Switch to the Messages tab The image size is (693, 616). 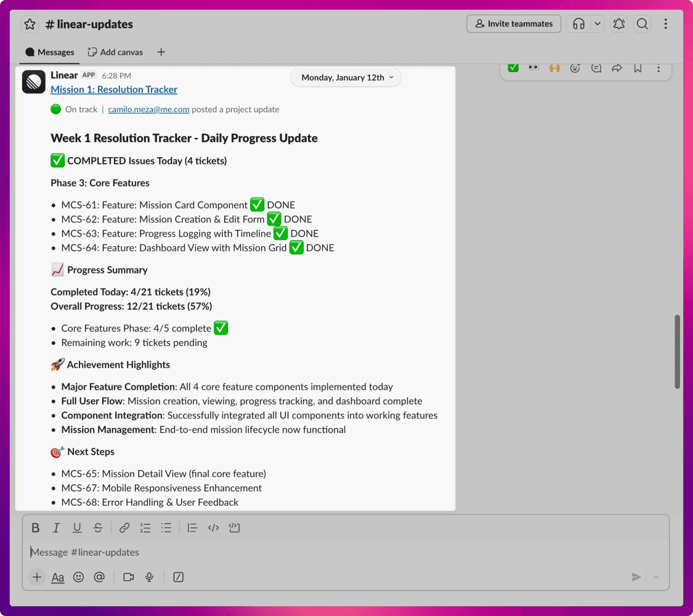point(49,52)
